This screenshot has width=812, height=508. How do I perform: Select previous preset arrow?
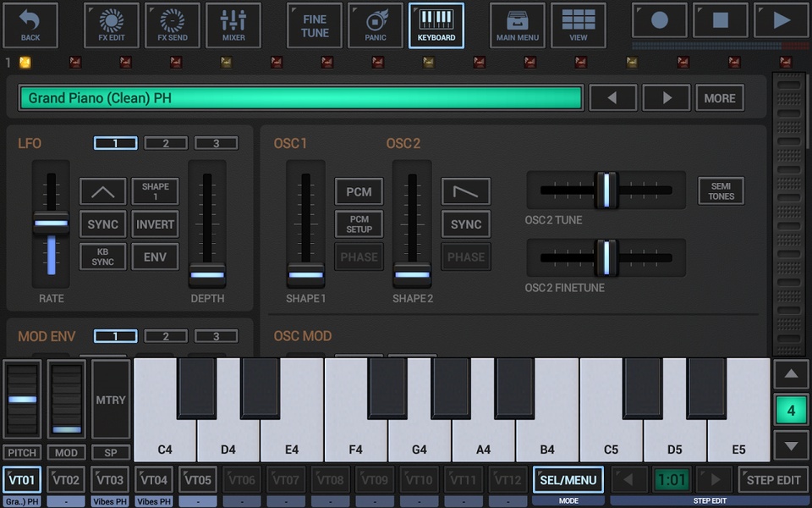(x=613, y=98)
